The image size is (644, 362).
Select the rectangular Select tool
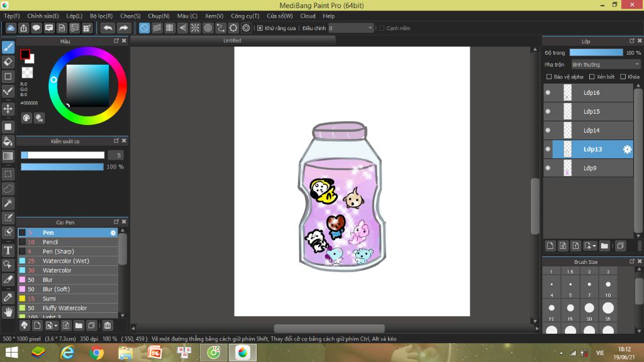(8, 174)
